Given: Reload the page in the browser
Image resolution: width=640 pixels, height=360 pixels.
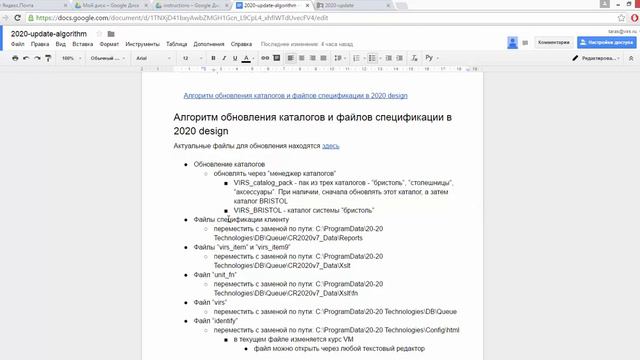Looking at the screenshot, I should pyautogui.click(x=17, y=18).
